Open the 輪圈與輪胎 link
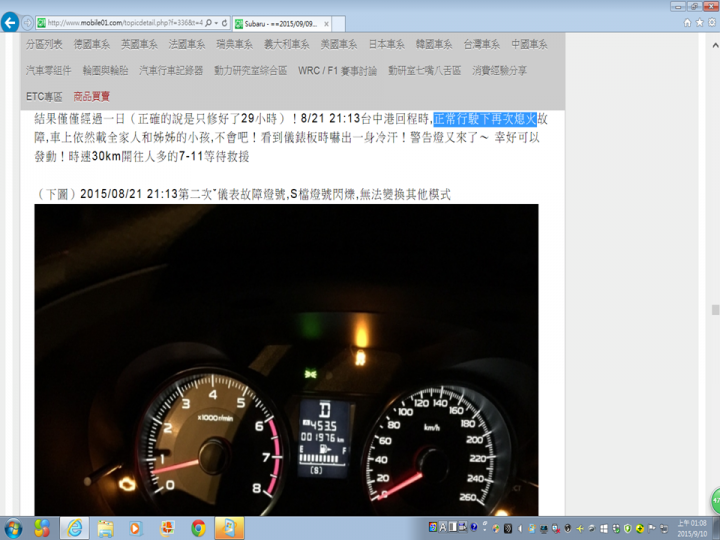Screen dimensions: 720x540 (106, 70)
